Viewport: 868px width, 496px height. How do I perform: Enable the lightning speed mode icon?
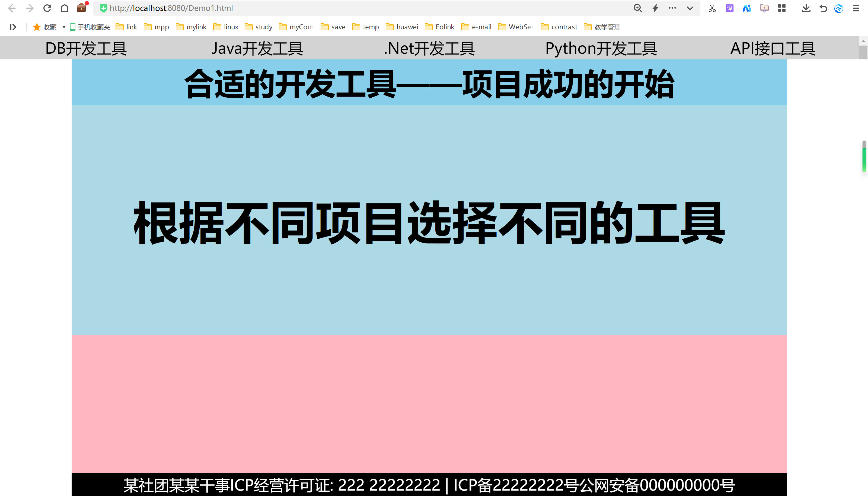click(x=655, y=8)
